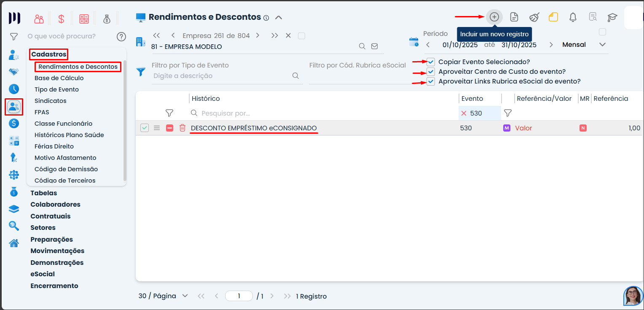
Task: Click the magnifier icon beside the company name
Action: click(x=362, y=46)
